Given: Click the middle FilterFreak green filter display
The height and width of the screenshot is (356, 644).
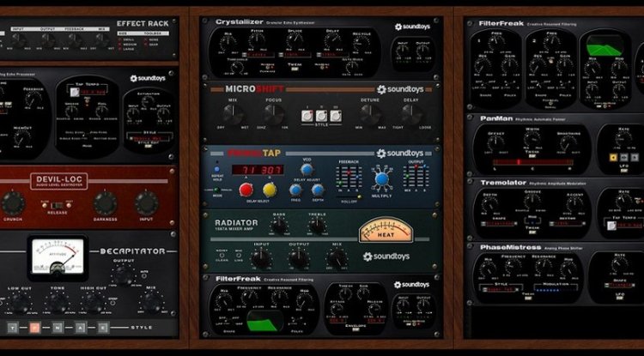Looking at the screenshot, I should [x=264, y=321].
